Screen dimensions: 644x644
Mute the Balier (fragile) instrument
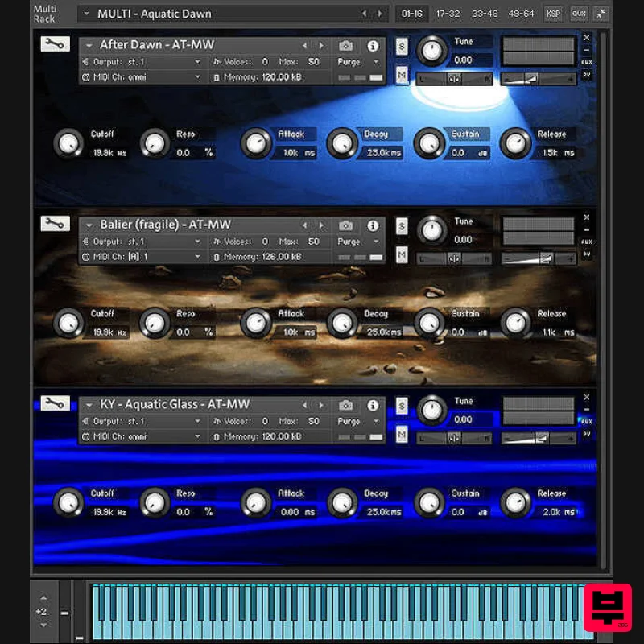[x=401, y=254]
